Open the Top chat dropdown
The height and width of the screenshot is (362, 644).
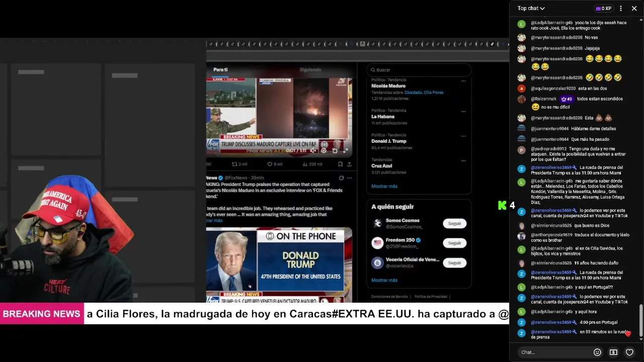(x=531, y=8)
